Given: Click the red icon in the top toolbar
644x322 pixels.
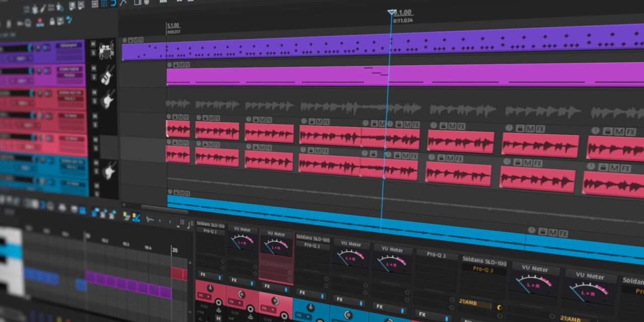Looking at the screenshot, I should tap(40, 22).
